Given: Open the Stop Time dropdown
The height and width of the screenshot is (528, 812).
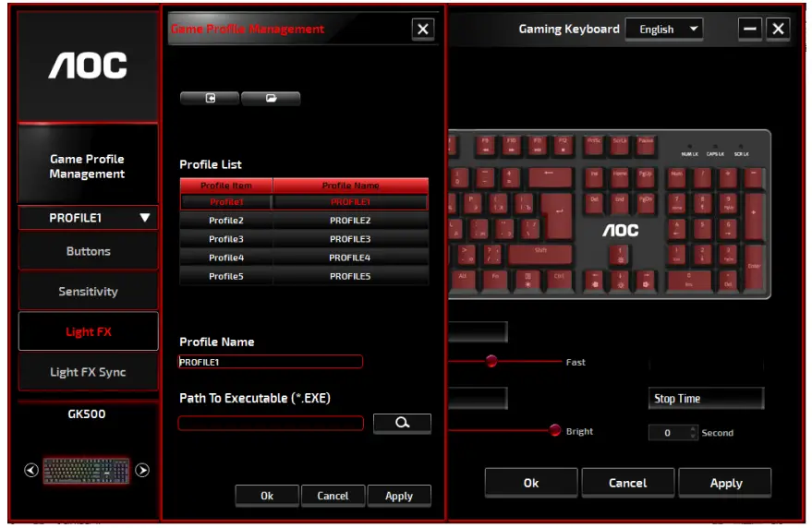Looking at the screenshot, I should tap(707, 399).
